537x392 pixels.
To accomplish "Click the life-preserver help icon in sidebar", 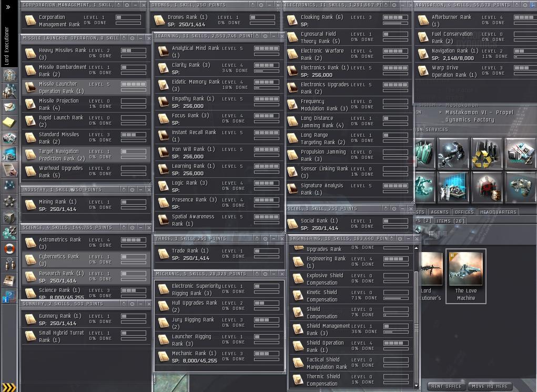I will 9,248.
